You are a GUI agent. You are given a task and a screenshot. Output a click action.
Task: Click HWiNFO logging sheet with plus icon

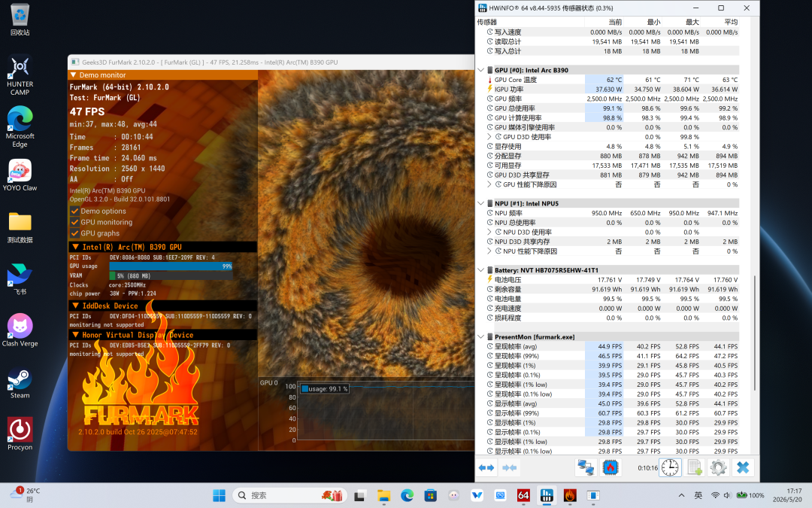click(695, 467)
